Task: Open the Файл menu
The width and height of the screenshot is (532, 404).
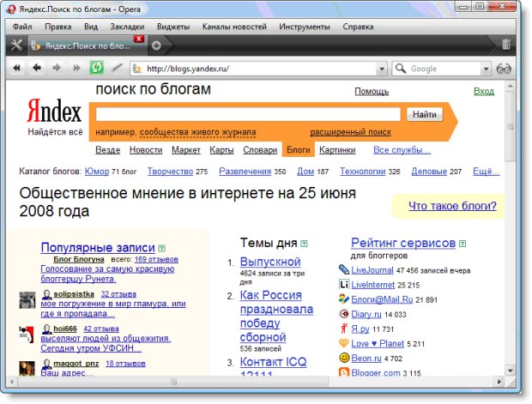Action: click(22, 27)
